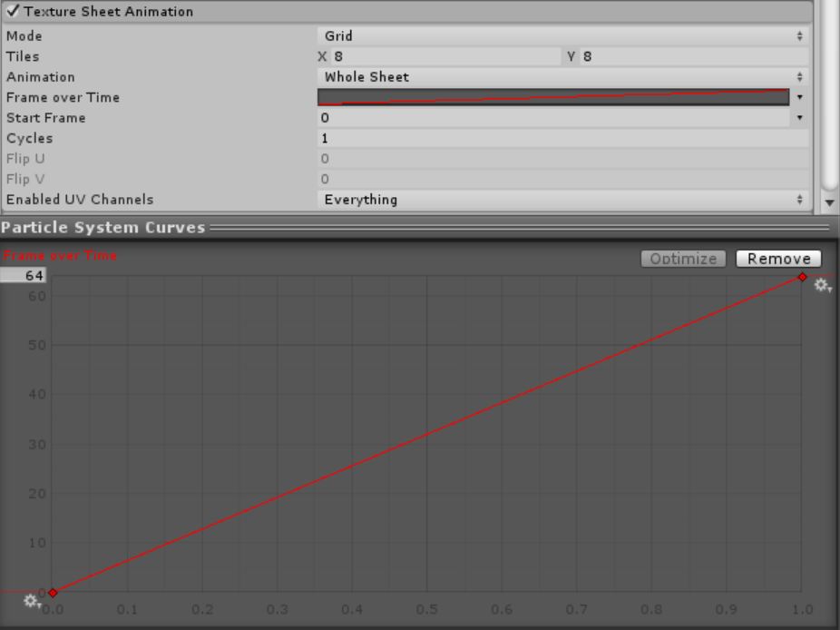Click the Frame over Time curve preview

tap(553, 97)
